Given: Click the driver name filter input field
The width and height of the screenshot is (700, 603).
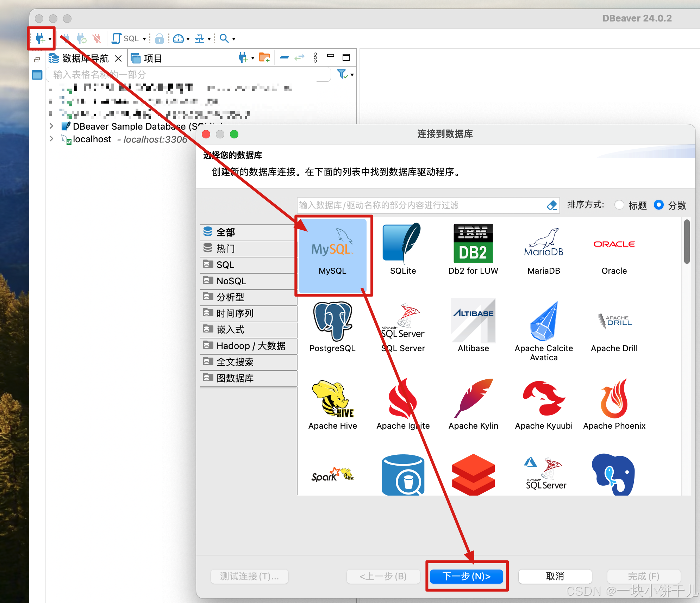Looking at the screenshot, I should click(x=419, y=205).
